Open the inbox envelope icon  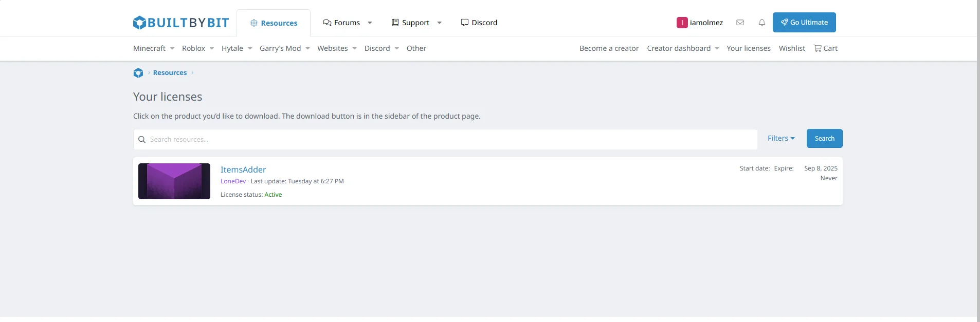point(740,23)
